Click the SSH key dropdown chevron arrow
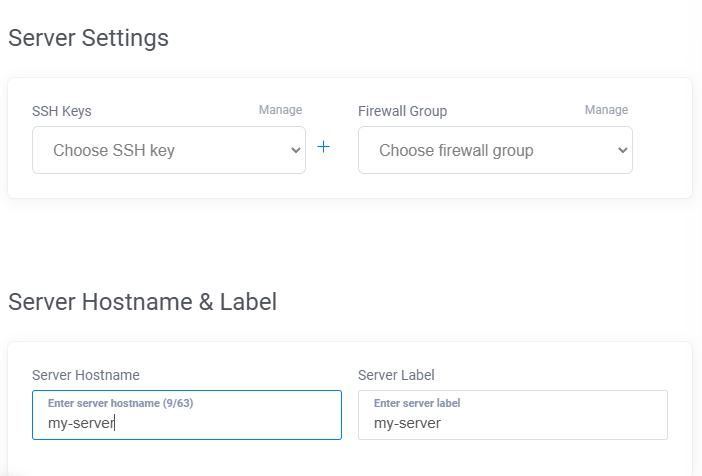 [x=295, y=150]
